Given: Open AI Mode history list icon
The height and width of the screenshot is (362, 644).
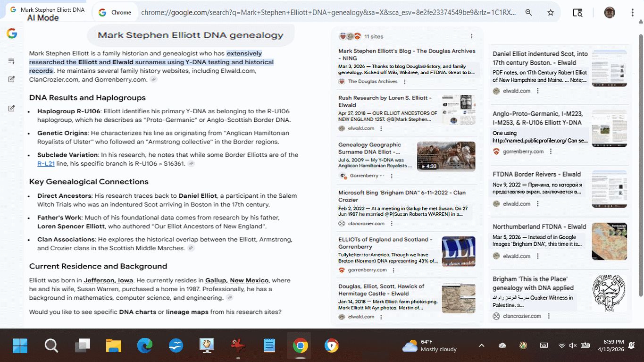Looking at the screenshot, I should [12, 61].
